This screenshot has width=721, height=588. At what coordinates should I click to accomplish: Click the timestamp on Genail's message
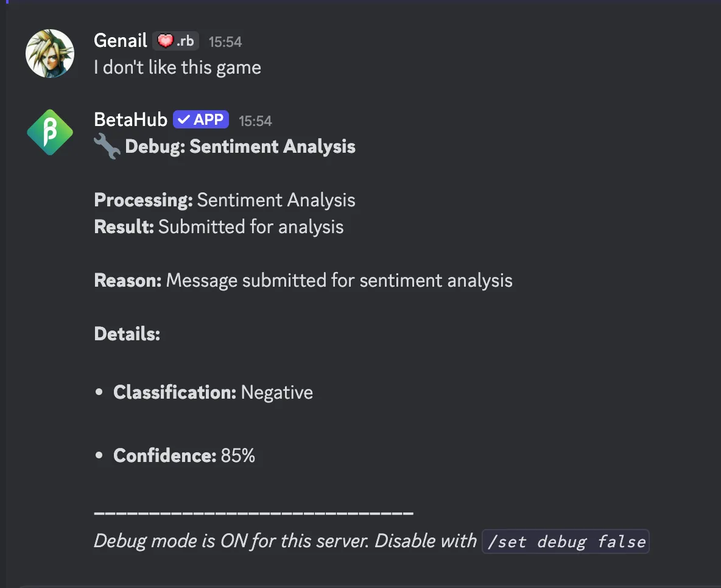[225, 42]
